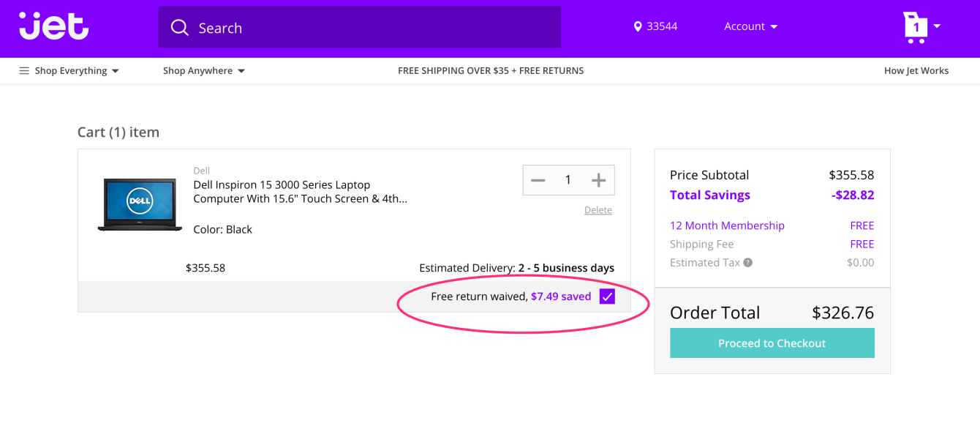Click the Estimated Delivery text

tap(517, 268)
